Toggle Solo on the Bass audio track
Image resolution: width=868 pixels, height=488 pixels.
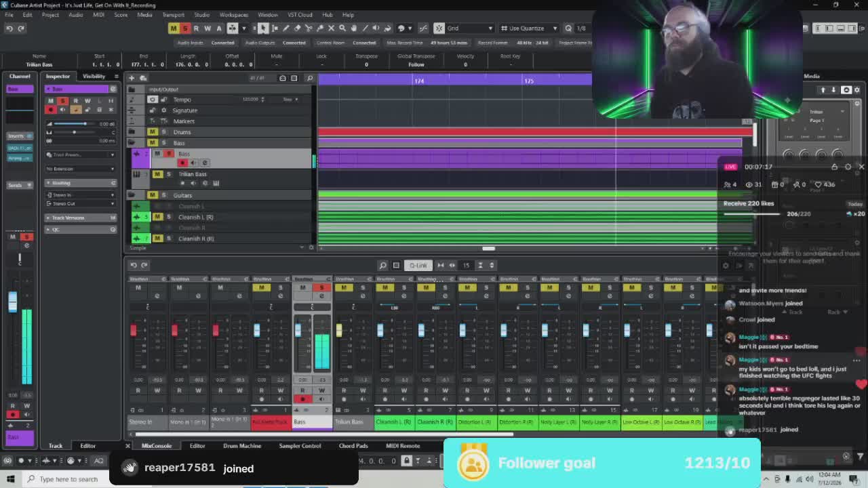pos(169,153)
